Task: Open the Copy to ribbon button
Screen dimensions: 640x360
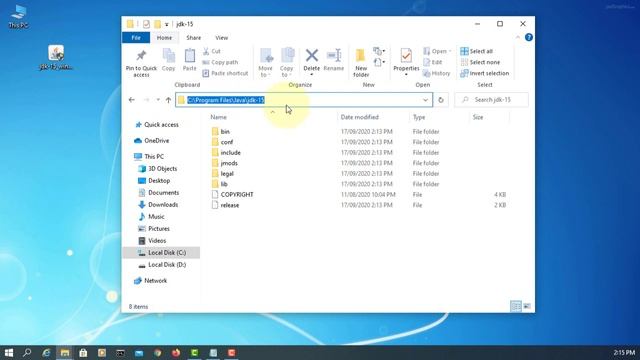Action: pos(287,62)
